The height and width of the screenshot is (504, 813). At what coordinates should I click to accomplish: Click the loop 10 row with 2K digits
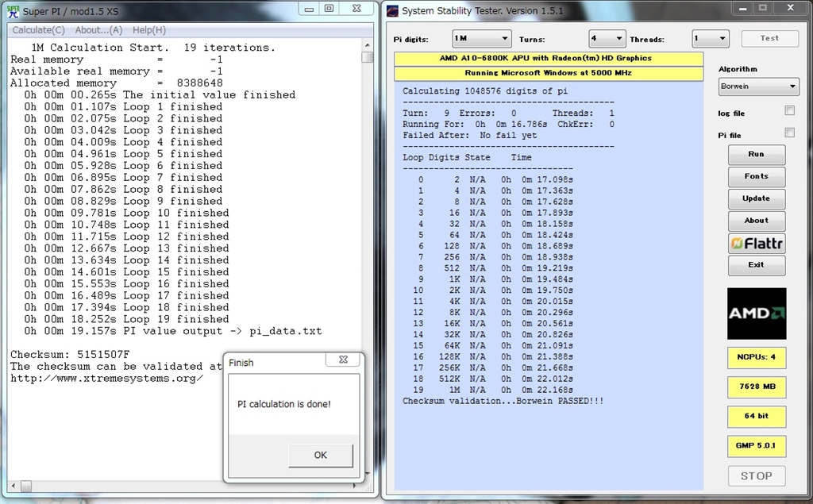tap(493, 290)
